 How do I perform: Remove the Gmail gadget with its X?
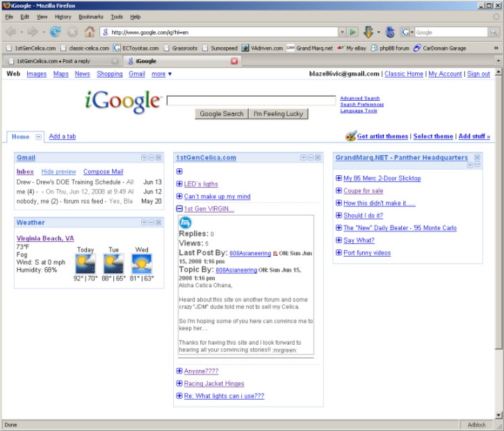tap(158, 158)
